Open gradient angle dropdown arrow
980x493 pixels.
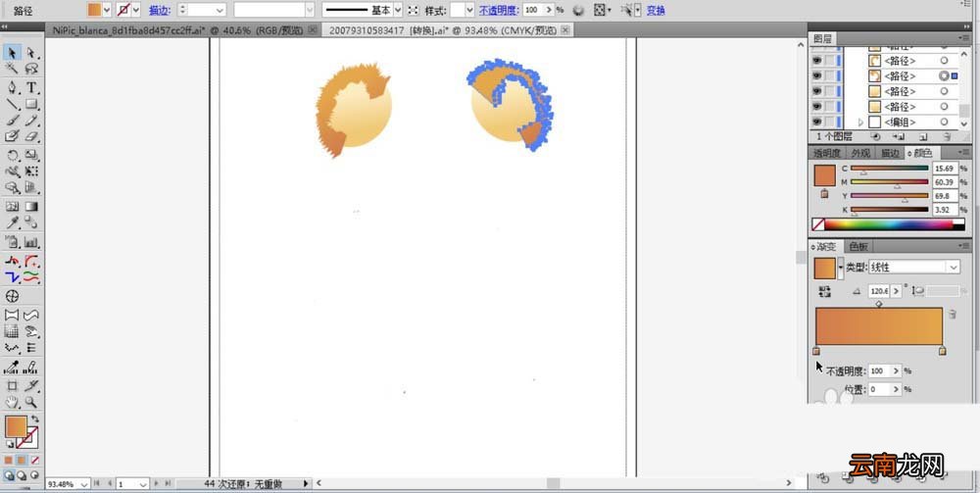897,291
